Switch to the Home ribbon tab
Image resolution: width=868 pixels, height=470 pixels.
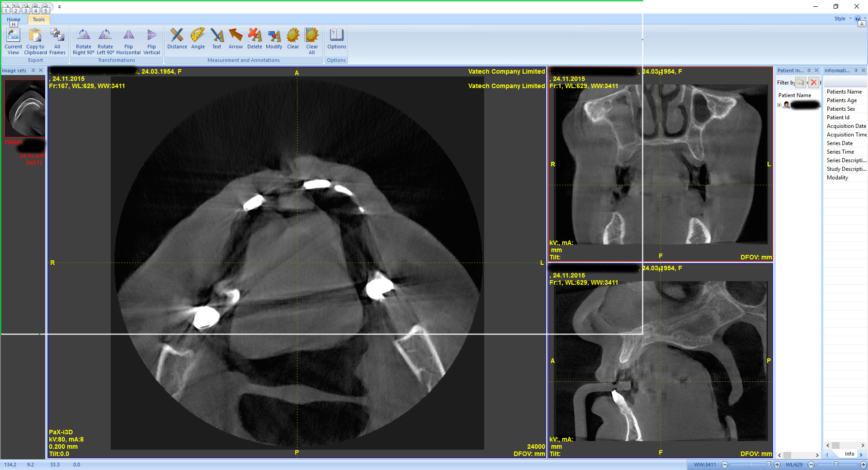[14, 19]
